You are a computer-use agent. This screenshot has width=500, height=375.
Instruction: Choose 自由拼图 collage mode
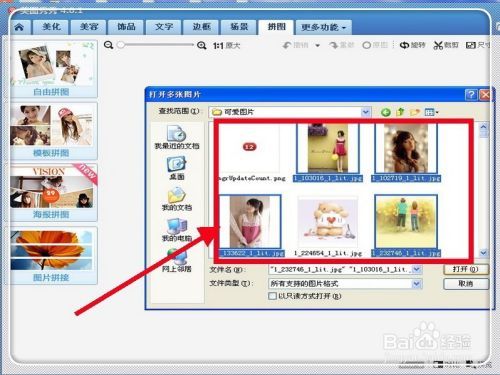click(x=54, y=69)
